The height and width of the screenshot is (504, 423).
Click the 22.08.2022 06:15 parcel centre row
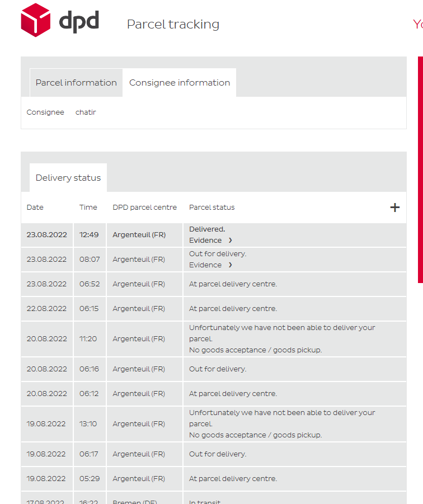(x=139, y=309)
